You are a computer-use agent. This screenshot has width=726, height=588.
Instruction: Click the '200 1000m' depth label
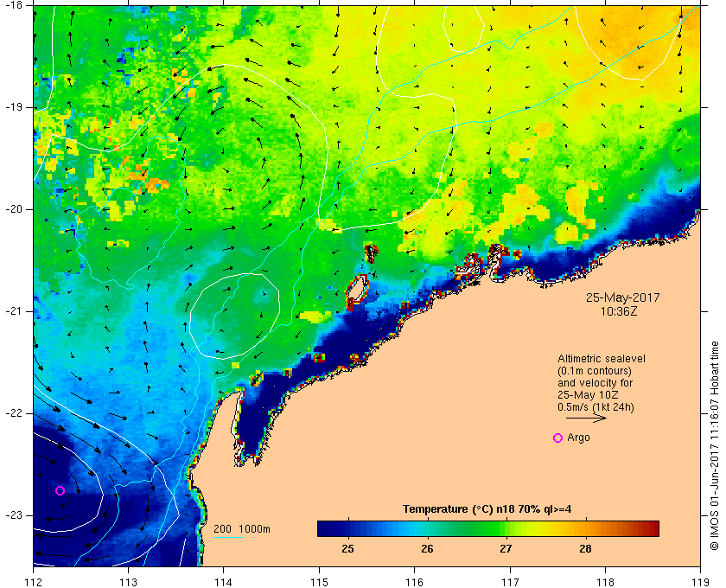click(x=242, y=529)
